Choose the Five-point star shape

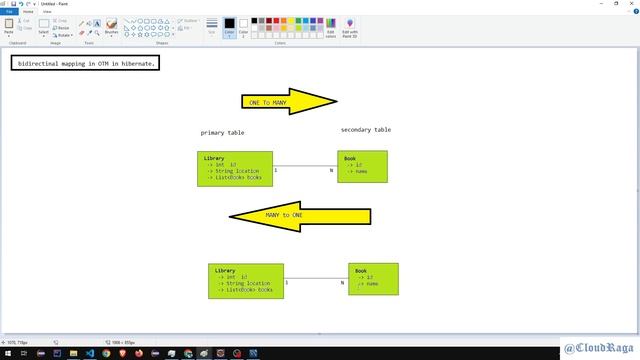tap(140, 35)
